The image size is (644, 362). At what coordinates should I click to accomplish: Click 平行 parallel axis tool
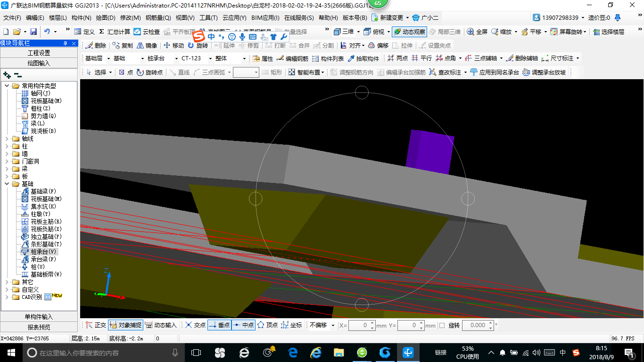tap(421, 58)
